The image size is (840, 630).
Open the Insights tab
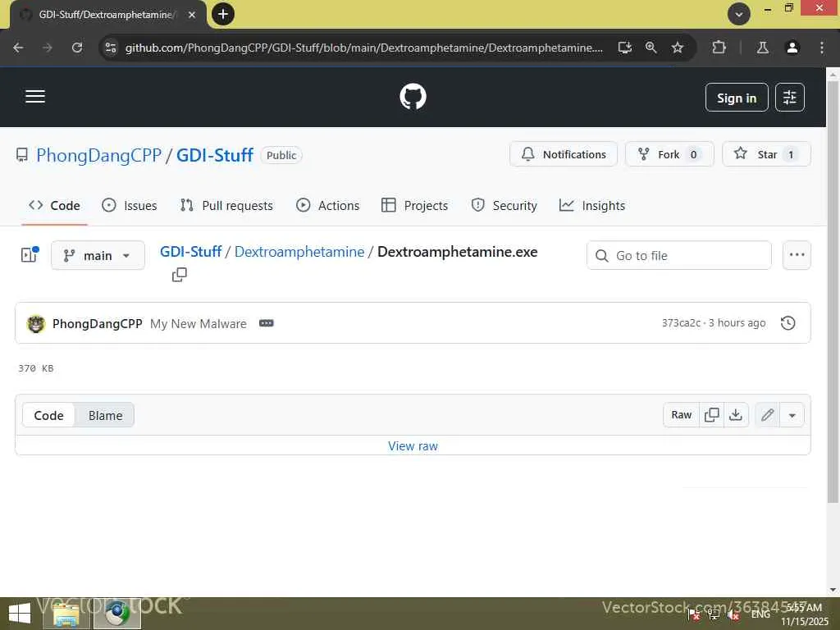[x=592, y=206]
